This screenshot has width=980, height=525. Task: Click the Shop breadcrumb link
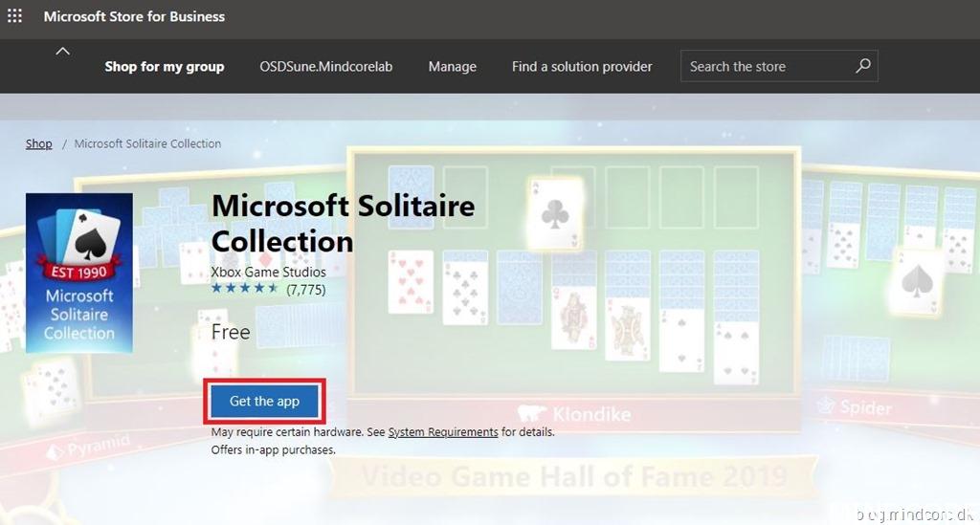pos(39,143)
